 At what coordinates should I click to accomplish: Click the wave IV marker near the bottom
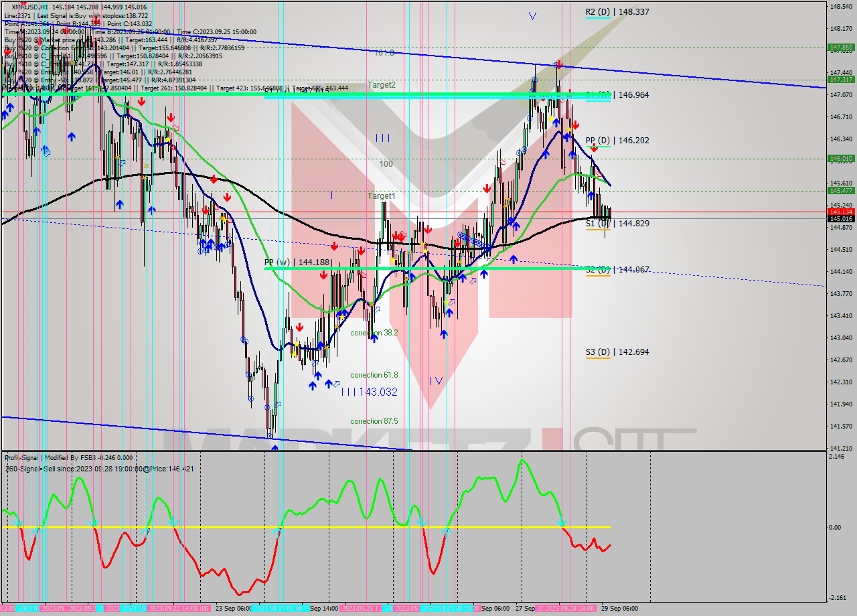(436, 381)
